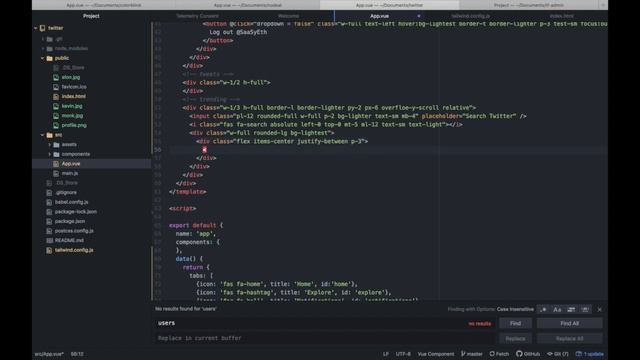Viewport: 640px width, 360px height.
Task: Expand the components folder
Action: click(50, 154)
